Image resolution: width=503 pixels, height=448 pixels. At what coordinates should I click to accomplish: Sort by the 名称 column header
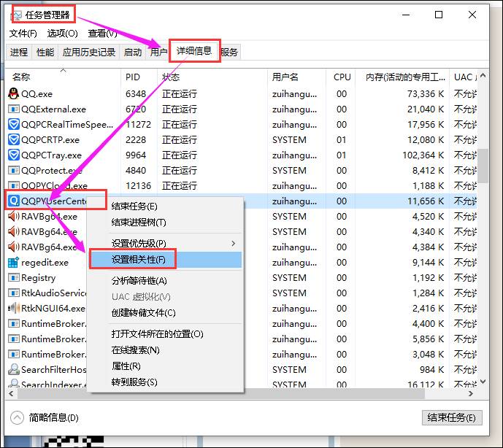[x=64, y=77]
